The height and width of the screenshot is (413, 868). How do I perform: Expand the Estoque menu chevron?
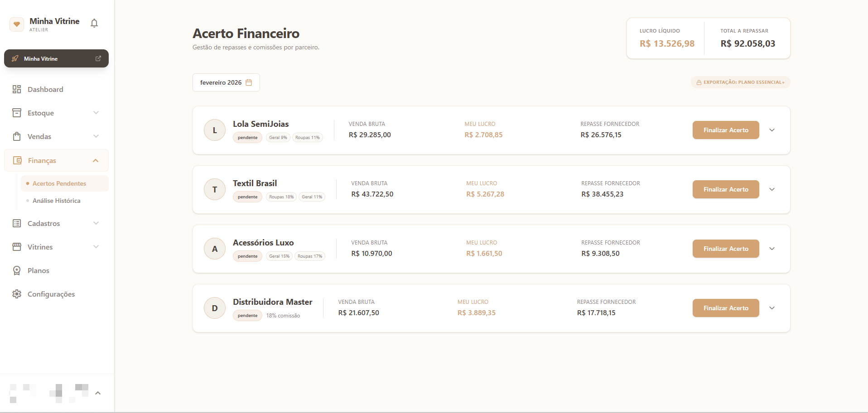coord(96,113)
